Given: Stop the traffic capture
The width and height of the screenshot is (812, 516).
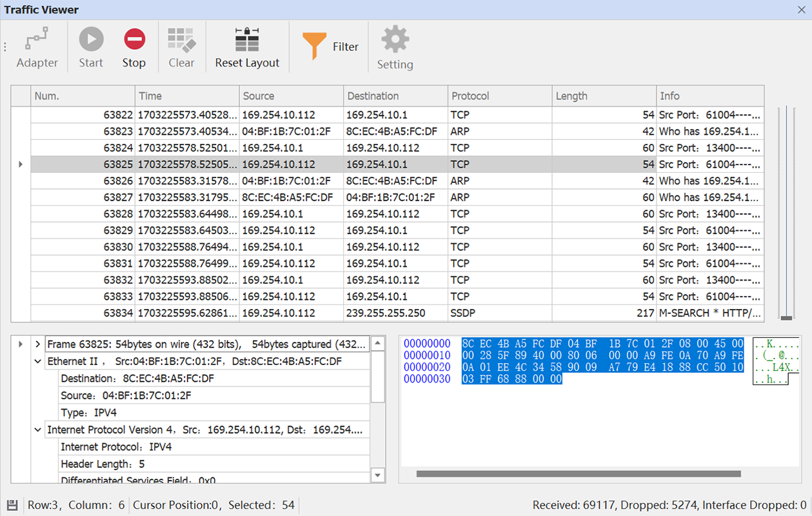Looking at the screenshot, I should [134, 47].
